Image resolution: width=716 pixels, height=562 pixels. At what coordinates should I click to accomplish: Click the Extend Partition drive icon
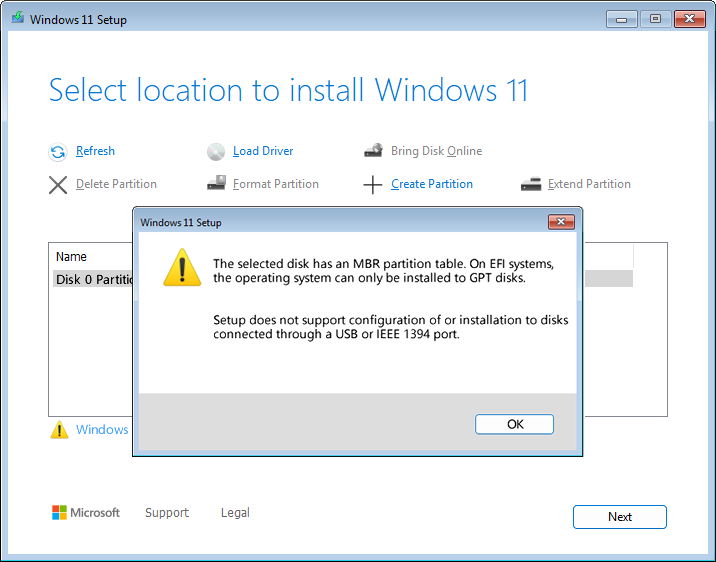(531, 184)
